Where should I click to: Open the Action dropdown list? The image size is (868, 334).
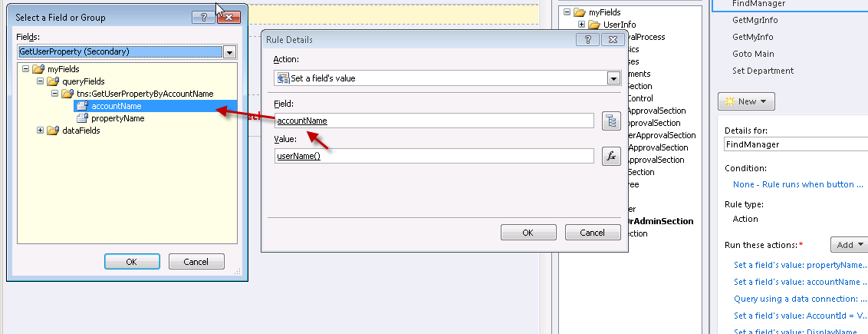(613, 78)
